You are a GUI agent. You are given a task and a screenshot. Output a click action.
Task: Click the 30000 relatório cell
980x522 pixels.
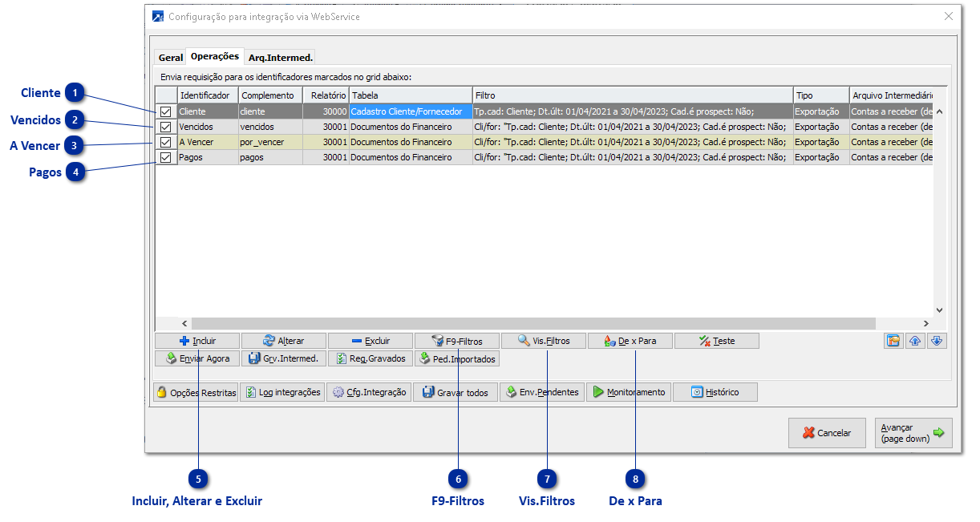[x=326, y=111]
